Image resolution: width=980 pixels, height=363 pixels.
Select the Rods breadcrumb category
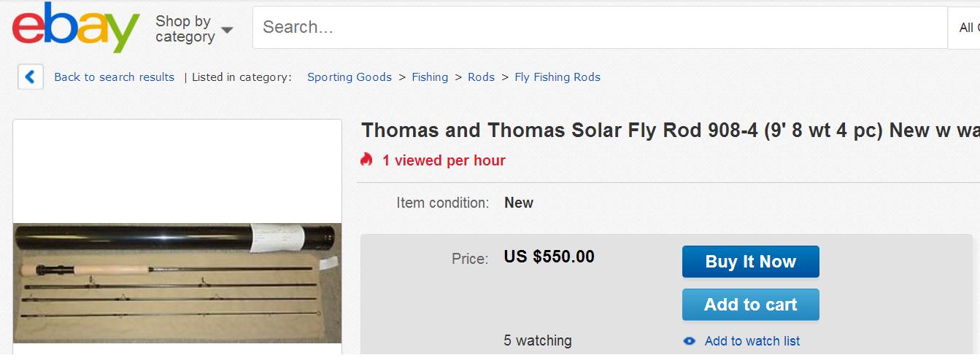click(x=481, y=77)
